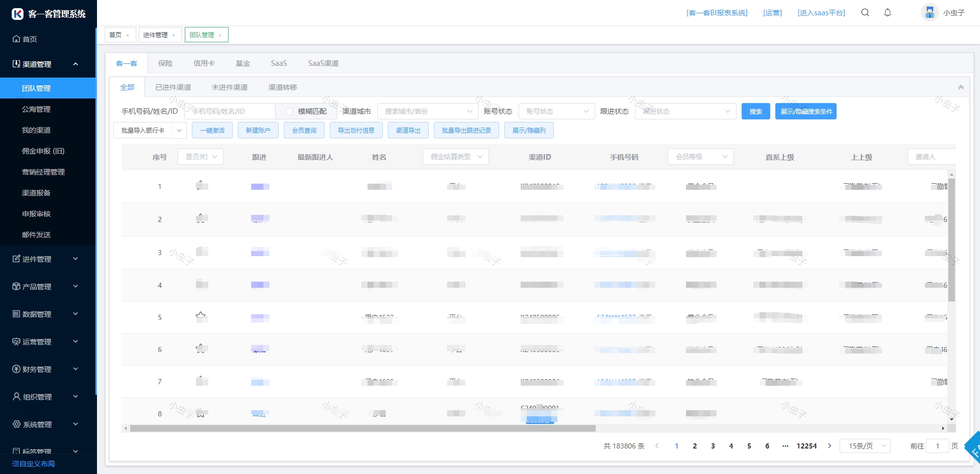The width and height of the screenshot is (980, 474).
Task: Click the 产品管理 box icon
Action: point(16,286)
